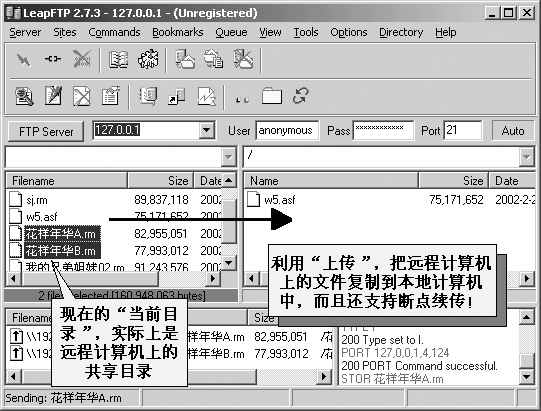Open the Help menu
The height and width of the screenshot is (411, 541).
point(445,32)
